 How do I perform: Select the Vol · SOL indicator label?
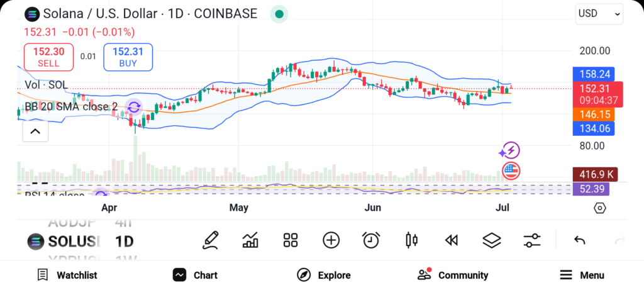pyautogui.click(x=47, y=85)
